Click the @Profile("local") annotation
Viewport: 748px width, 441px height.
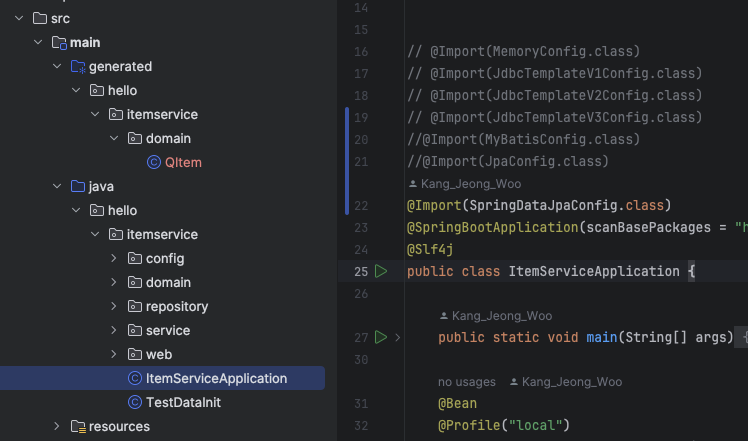pyautogui.click(x=504, y=425)
